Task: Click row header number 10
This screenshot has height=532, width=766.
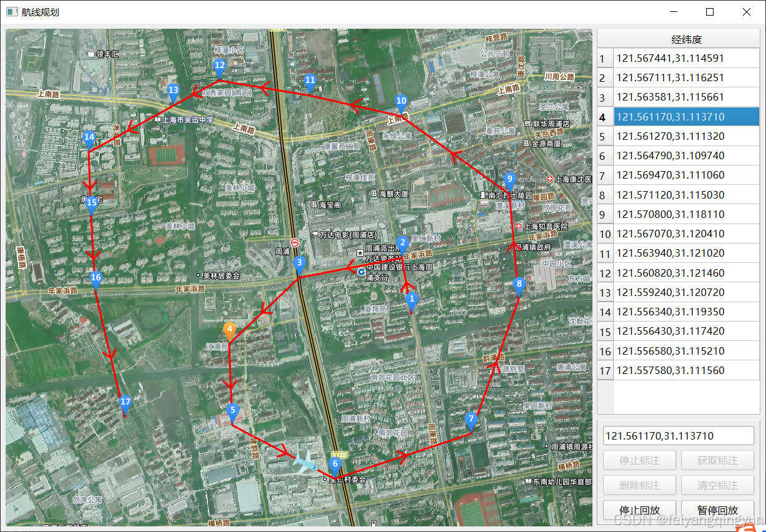Action: (606, 234)
